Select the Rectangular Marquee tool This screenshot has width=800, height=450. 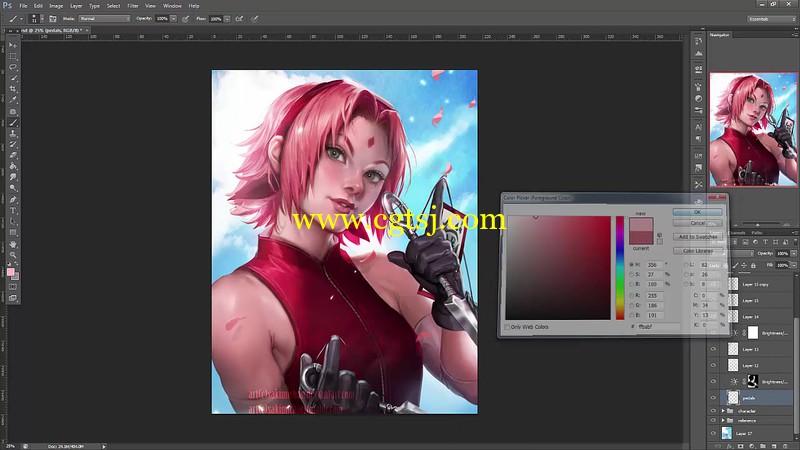click(13, 56)
